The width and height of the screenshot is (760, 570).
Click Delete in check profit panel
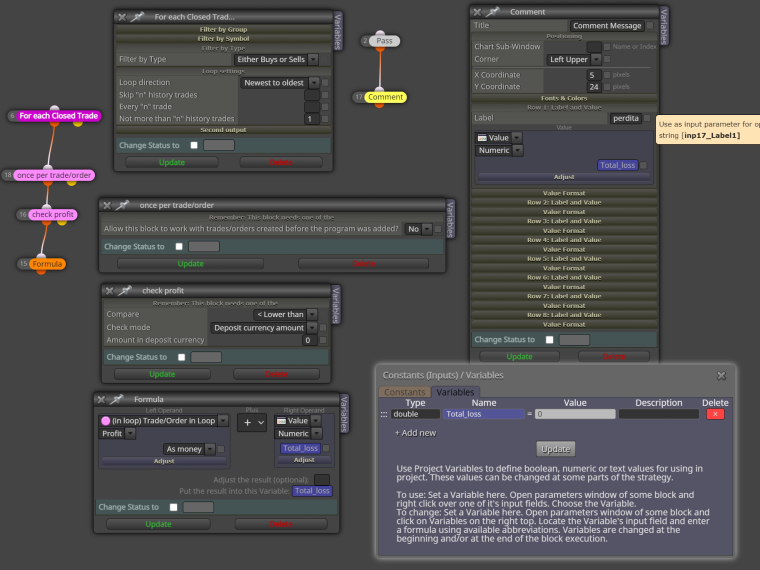pyautogui.click(x=277, y=374)
